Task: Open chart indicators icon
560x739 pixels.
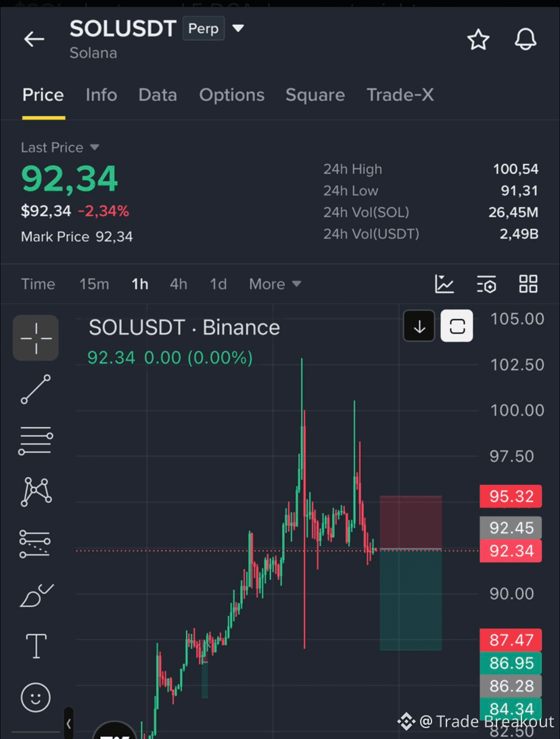Action: (x=444, y=284)
